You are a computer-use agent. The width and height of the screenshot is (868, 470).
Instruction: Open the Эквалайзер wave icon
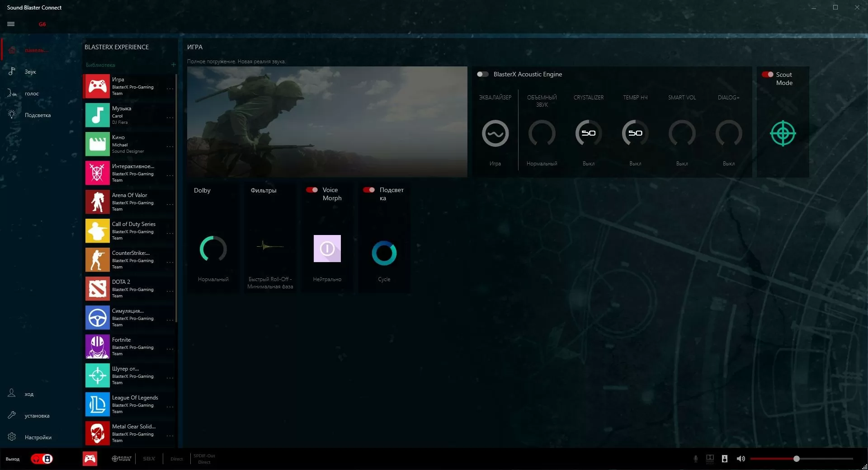[x=495, y=133]
